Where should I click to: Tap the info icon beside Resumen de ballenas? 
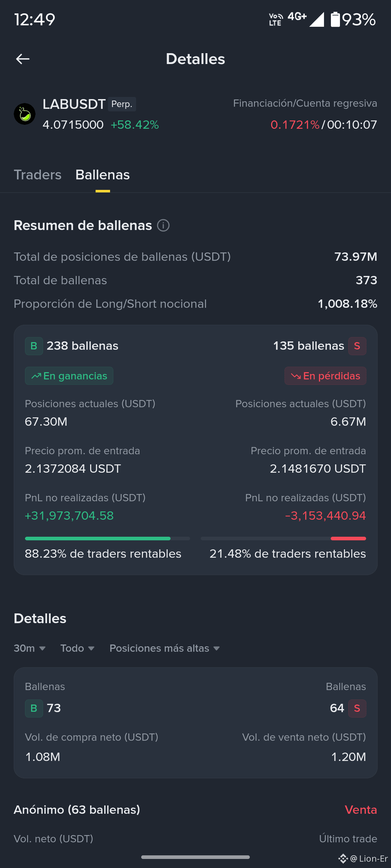point(163,225)
